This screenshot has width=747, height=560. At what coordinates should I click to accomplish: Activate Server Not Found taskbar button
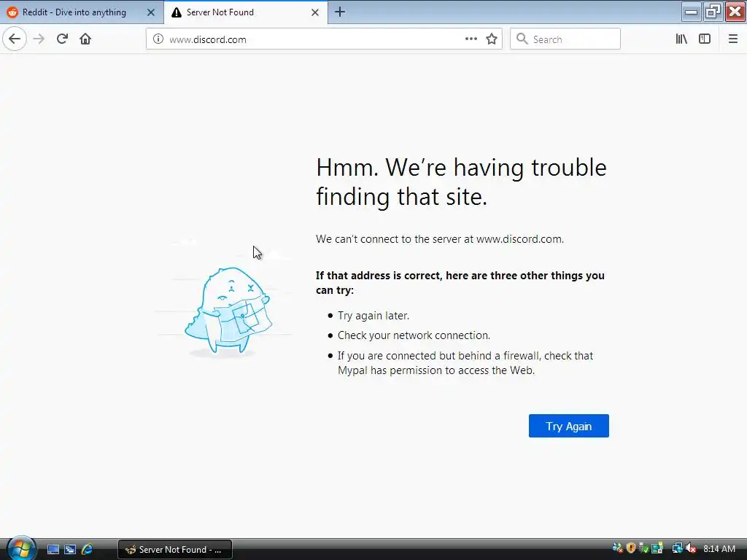click(x=175, y=550)
